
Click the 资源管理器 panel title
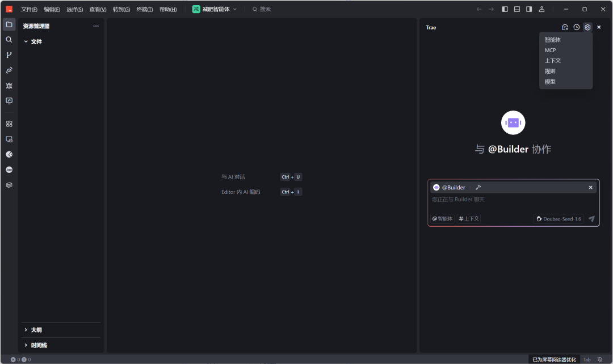click(36, 26)
